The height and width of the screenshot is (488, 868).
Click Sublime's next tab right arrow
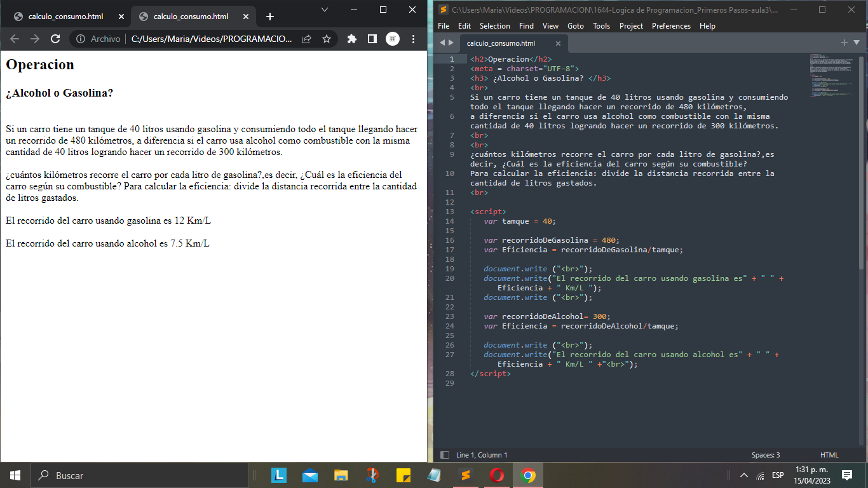[x=451, y=43]
